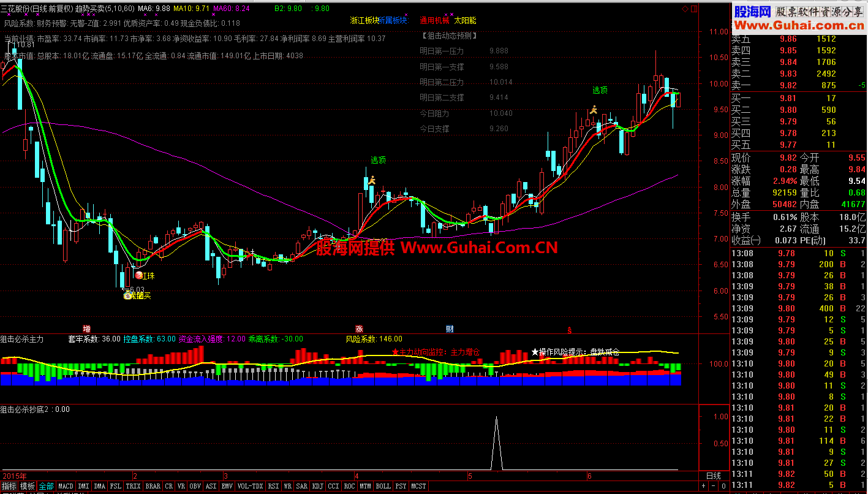The height and width of the screenshot is (494, 868).
Task: Click the 通用机械 sector label
Action: click(434, 20)
